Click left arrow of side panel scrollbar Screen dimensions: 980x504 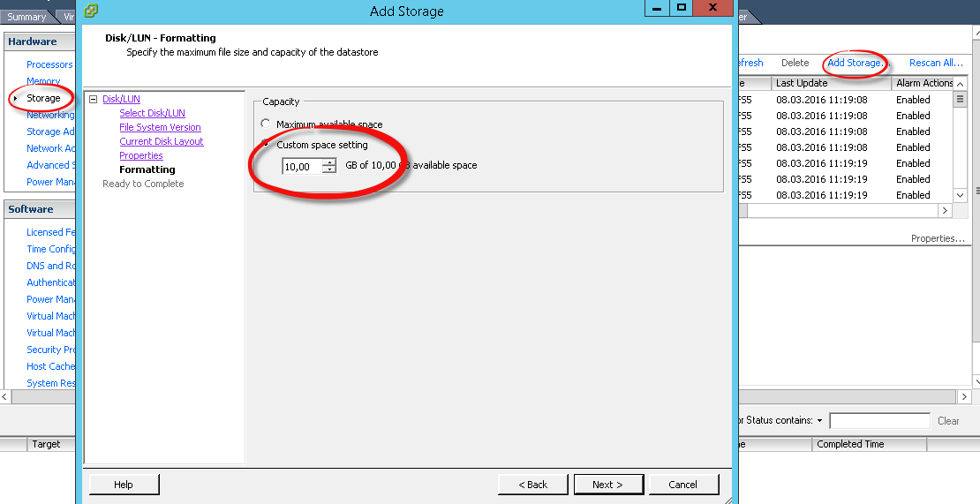tap(5, 396)
